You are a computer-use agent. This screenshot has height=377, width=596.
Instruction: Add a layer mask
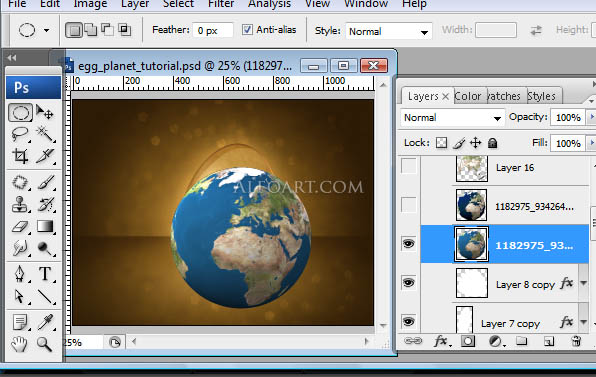click(x=468, y=341)
